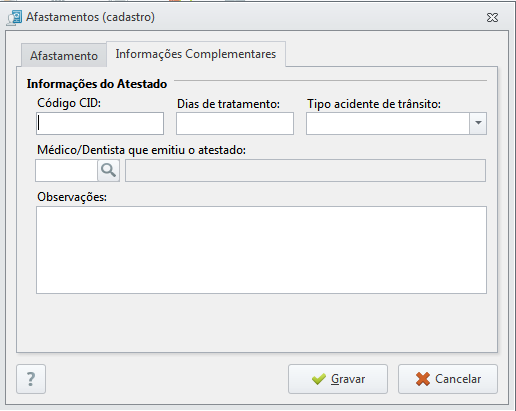Save the record with the Gravar button
This screenshot has width=516, height=411.
(338, 379)
